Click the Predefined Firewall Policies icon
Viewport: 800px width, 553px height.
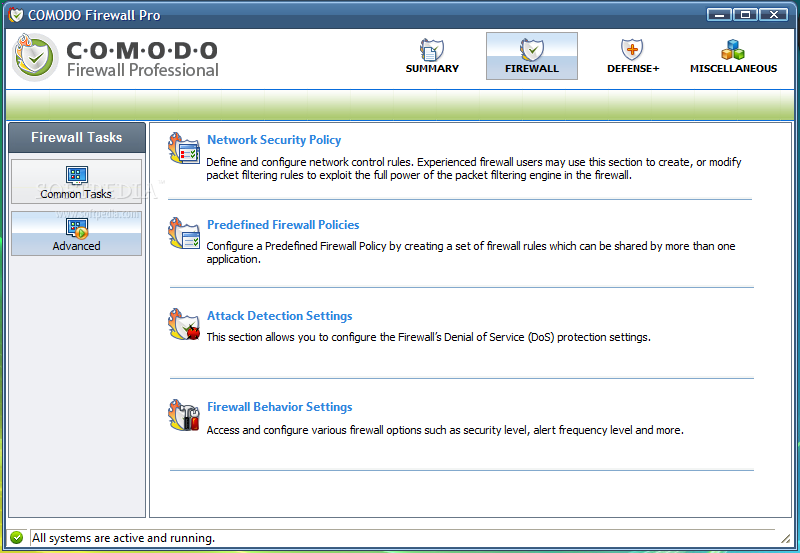[184, 233]
